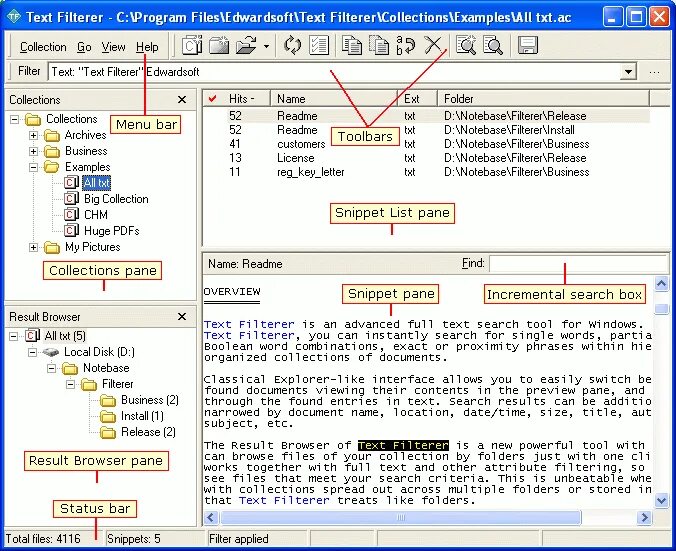Sort by the Ext column header

click(x=417, y=99)
